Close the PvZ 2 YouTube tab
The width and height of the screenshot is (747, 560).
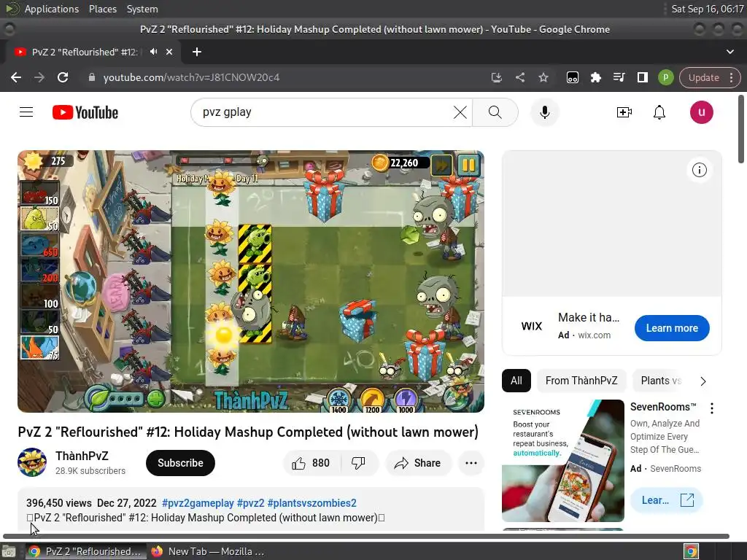tap(169, 52)
